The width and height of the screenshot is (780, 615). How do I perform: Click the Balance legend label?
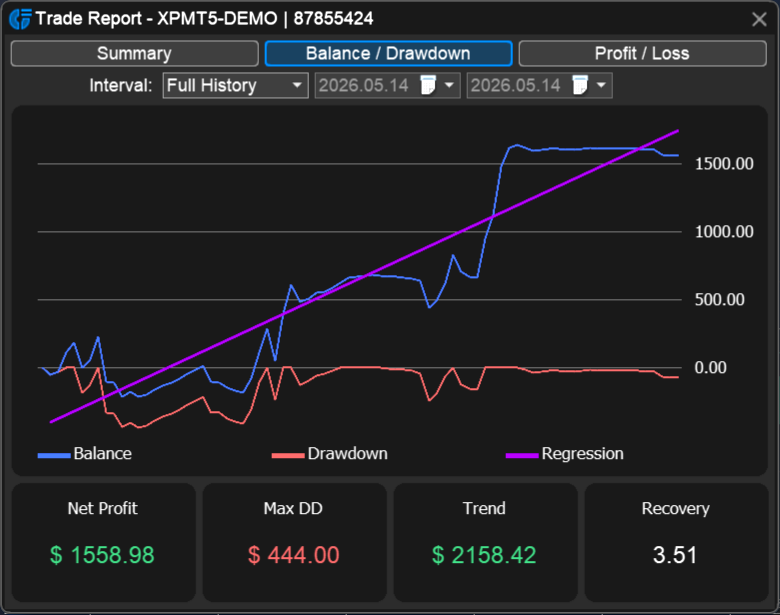pos(102,454)
